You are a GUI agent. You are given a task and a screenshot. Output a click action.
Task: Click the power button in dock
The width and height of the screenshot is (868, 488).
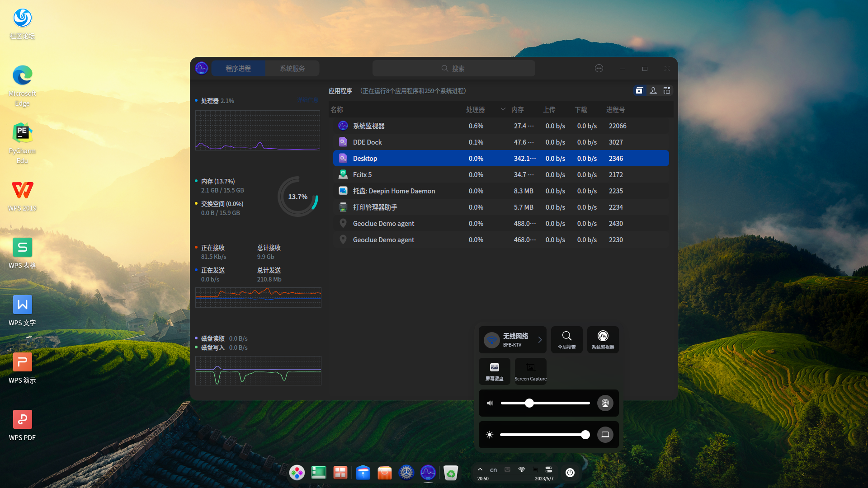point(570,473)
